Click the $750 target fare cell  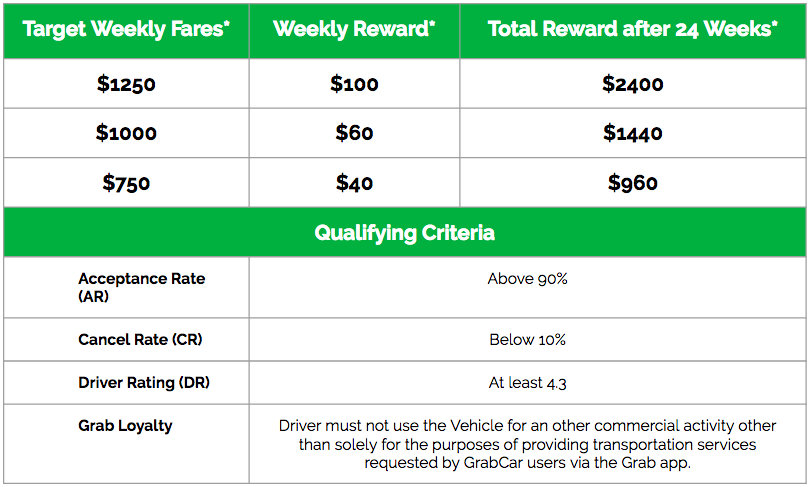pos(126,183)
